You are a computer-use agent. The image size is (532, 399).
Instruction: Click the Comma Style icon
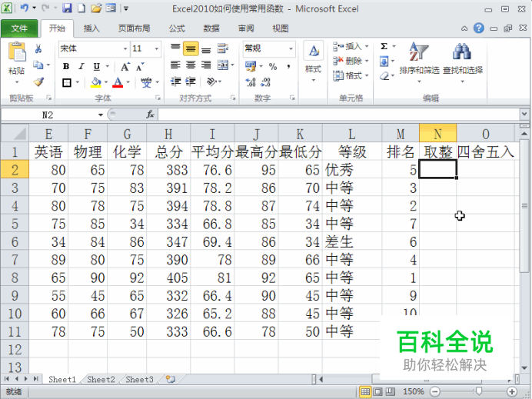point(288,66)
